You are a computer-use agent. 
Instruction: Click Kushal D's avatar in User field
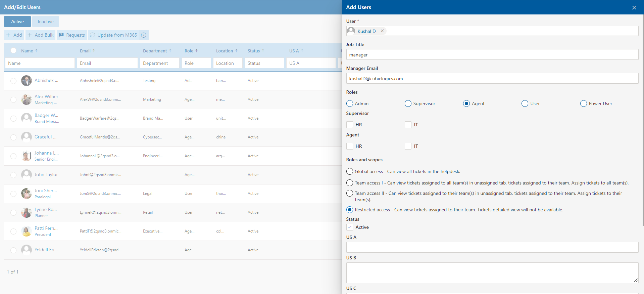(x=351, y=31)
